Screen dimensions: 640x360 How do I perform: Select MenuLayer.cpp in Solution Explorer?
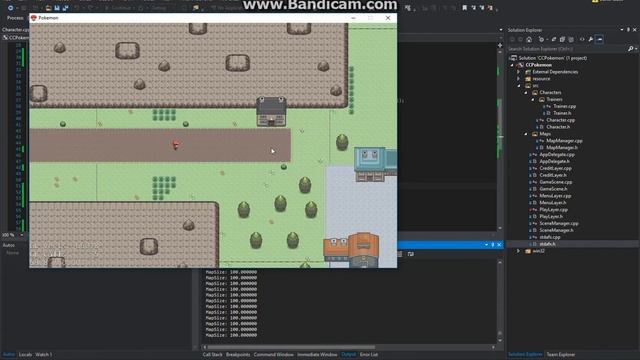[555, 196]
